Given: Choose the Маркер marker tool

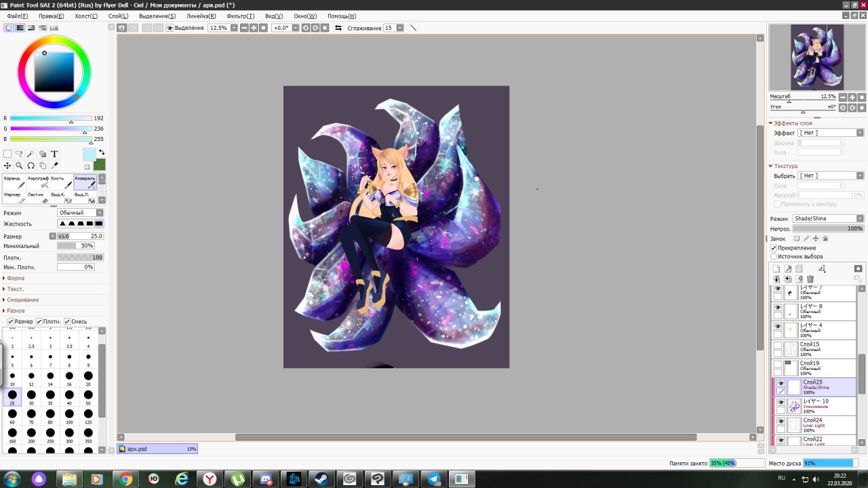Looking at the screenshot, I should point(14,197).
